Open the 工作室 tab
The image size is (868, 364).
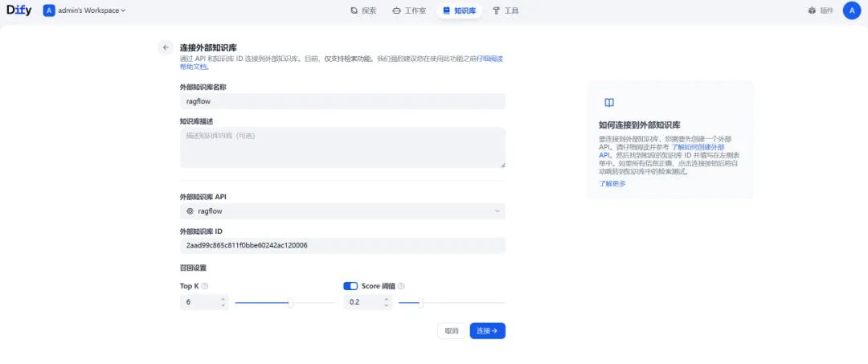[409, 10]
